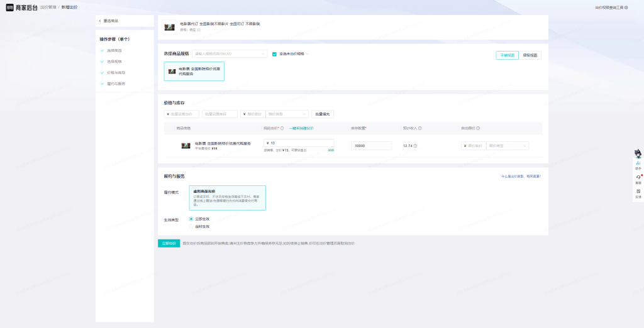Click the info icon beside 12.74

point(415,146)
